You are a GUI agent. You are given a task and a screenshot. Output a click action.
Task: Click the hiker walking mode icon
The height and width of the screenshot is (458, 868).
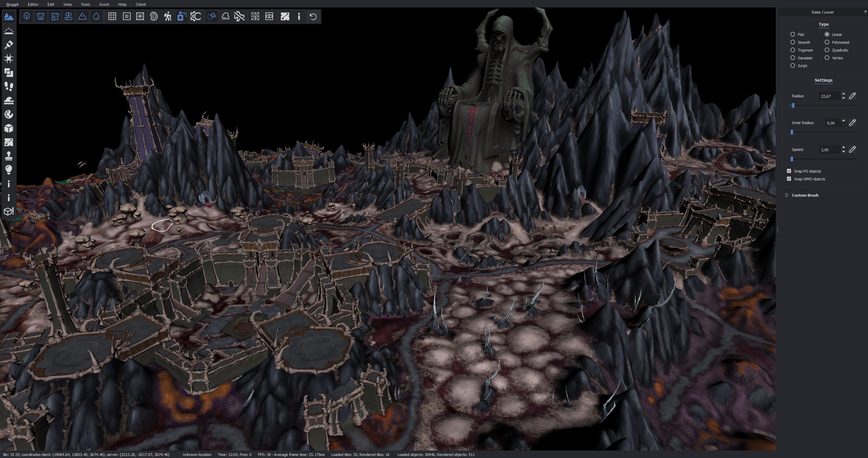pyautogui.click(x=167, y=16)
